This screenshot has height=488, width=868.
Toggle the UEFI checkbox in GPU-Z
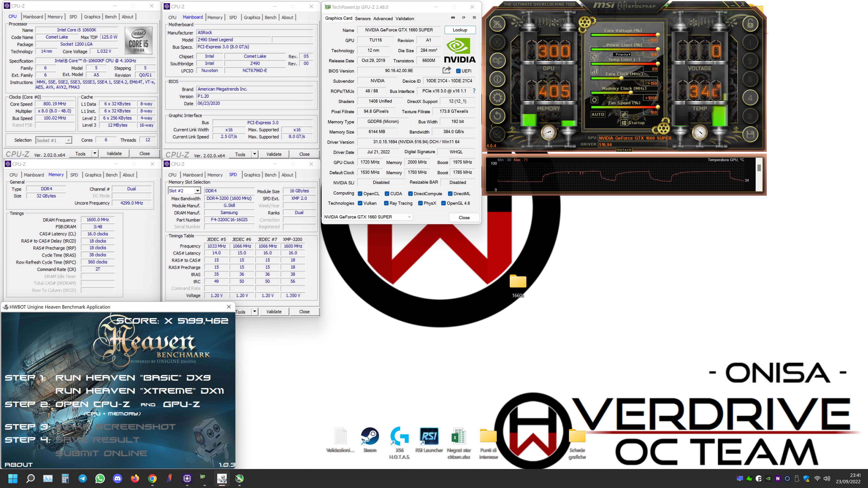(x=458, y=71)
